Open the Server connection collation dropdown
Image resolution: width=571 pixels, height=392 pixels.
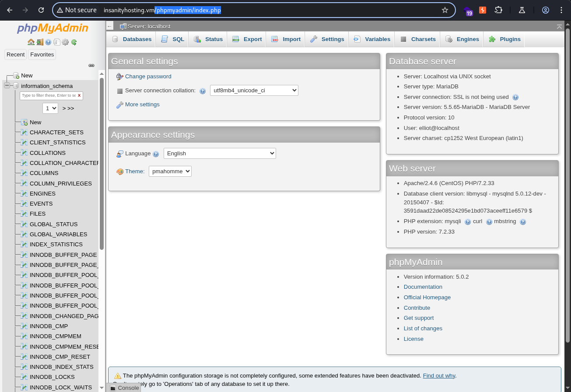[254, 91]
